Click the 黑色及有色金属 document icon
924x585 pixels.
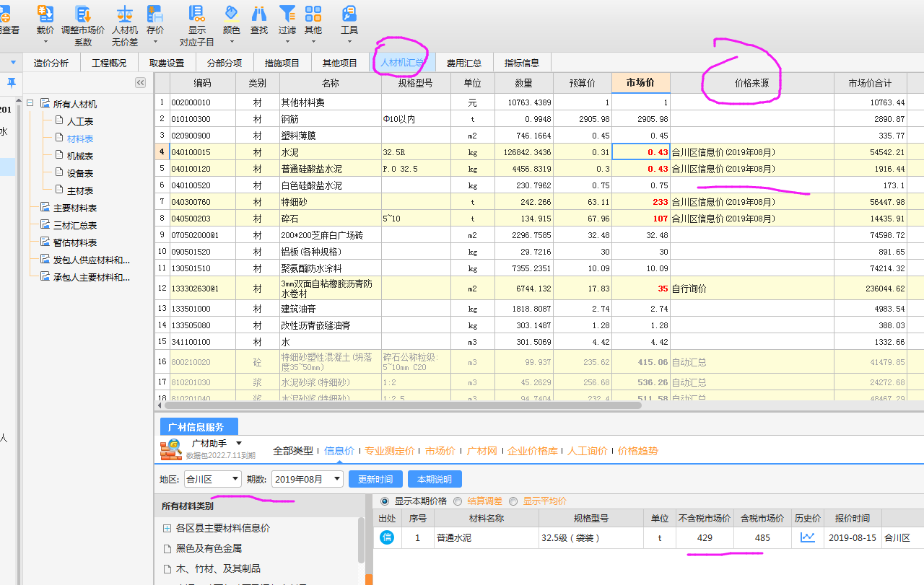167,548
